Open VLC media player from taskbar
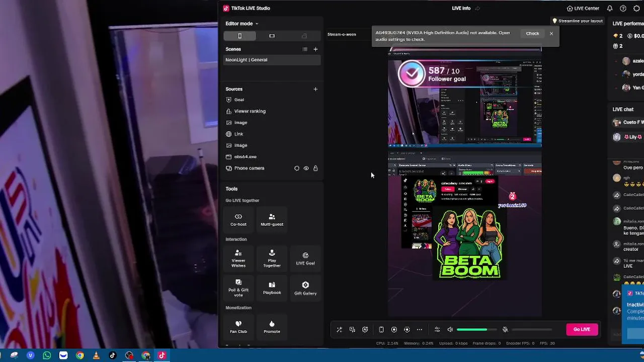Screen dimensions: 644x362 coord(96,355)
